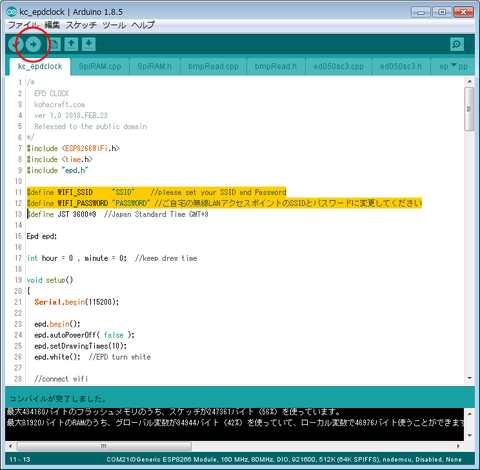Click horizontal scrollbar left arrow

tap(10, 446)
